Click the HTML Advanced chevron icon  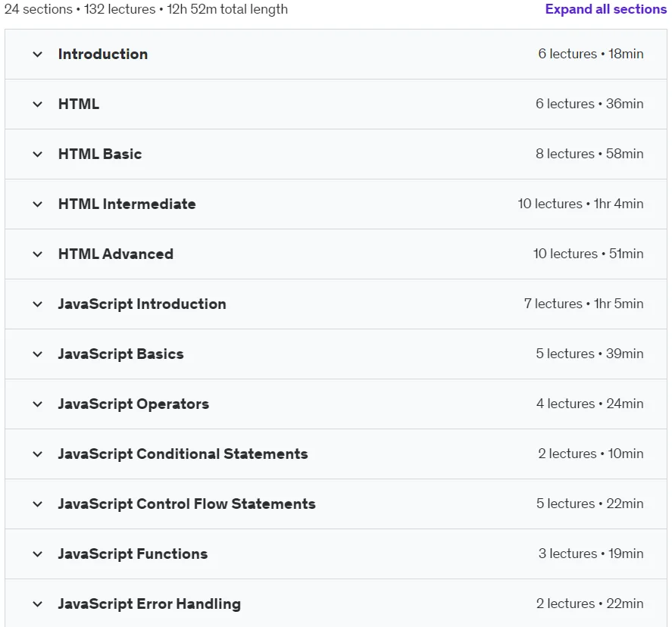(38, 254)
